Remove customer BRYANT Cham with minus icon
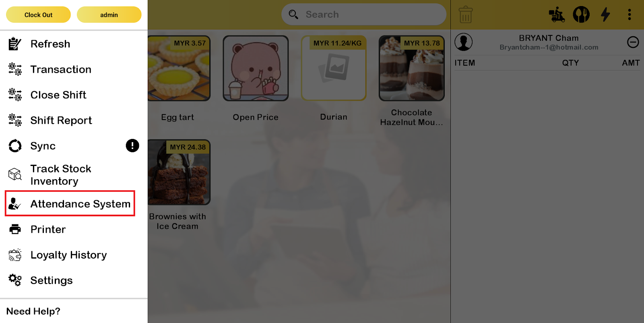 pyautogui.click(x=633, y=42)
